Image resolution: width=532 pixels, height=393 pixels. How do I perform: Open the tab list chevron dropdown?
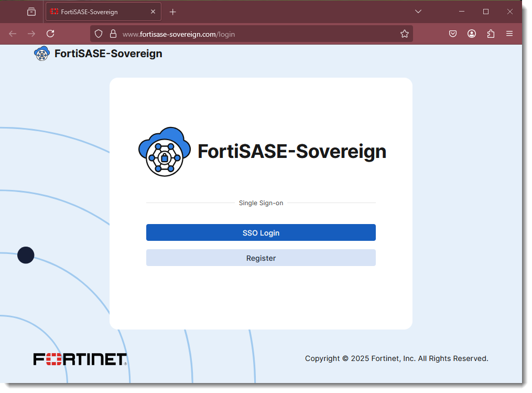(x=418, y=11)
